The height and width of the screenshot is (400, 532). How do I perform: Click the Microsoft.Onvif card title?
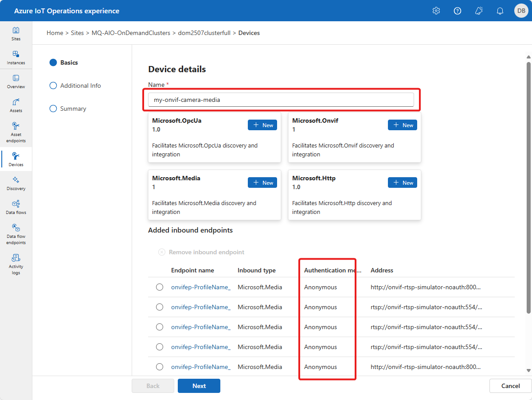[x=315, y=120]
